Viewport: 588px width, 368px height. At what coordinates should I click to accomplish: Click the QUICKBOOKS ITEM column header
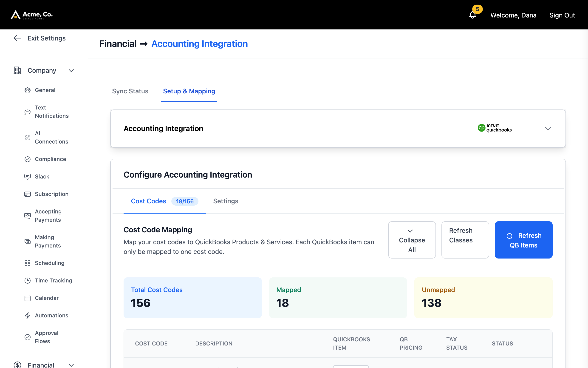pos(351,344)
